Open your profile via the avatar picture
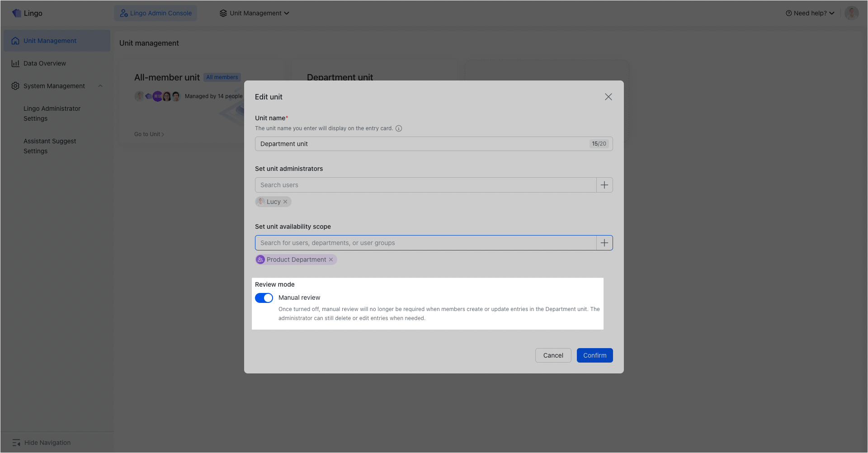Image resolution: width=868 pixels, height=453 pixels. (x=852, y=13)
